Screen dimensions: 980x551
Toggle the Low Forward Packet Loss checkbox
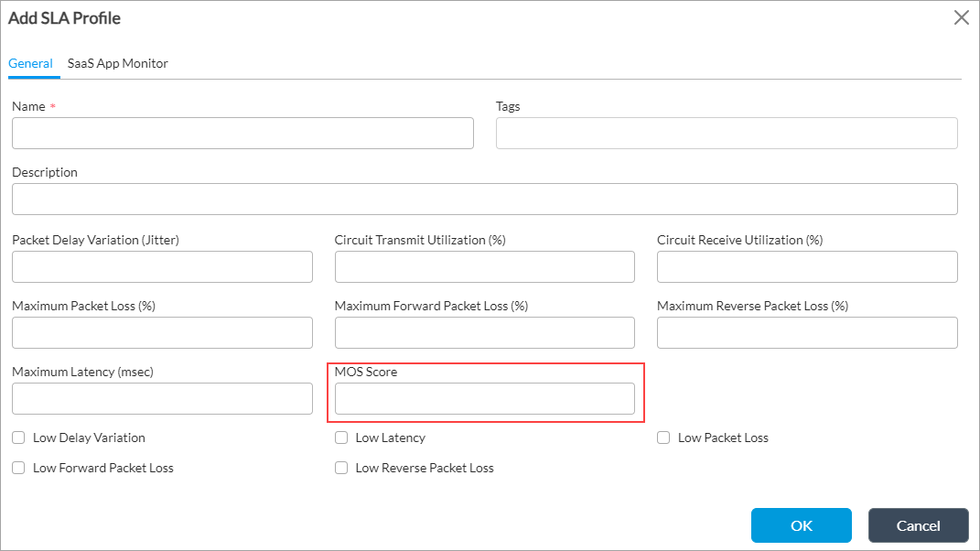pyautogui.click(x=18, y=468)
